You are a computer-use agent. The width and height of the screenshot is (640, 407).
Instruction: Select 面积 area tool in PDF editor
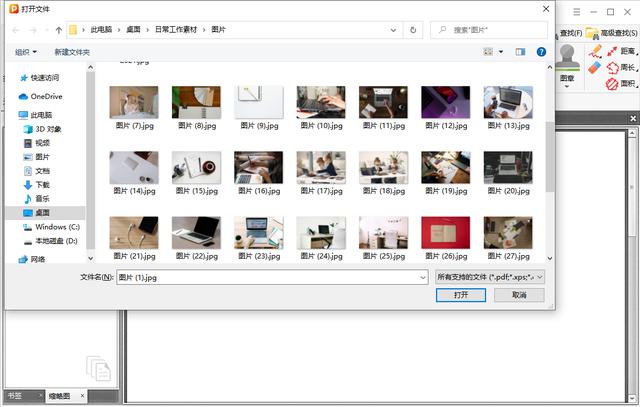coord(622,84)
